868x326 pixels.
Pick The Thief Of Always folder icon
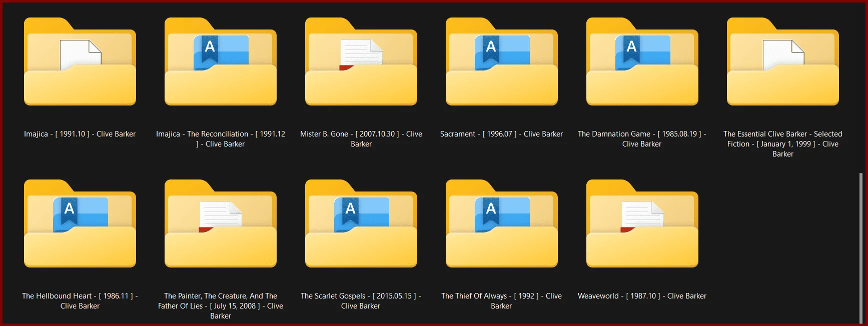(x=502, y=223)
